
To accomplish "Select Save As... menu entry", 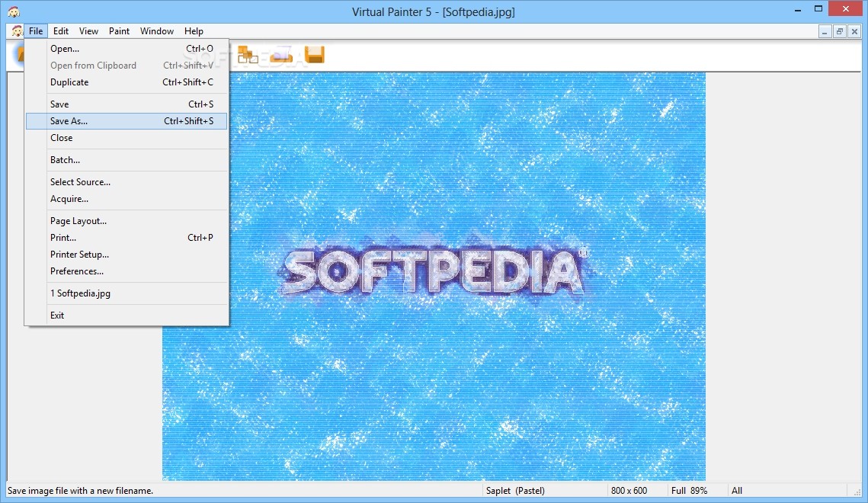I will point(127,120).
